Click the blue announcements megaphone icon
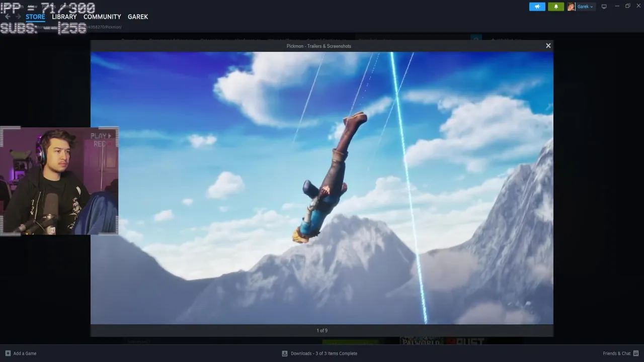Image resolution: width=644 pixels, height=362 pixels. pyautogui.click(x=537, y=7)
